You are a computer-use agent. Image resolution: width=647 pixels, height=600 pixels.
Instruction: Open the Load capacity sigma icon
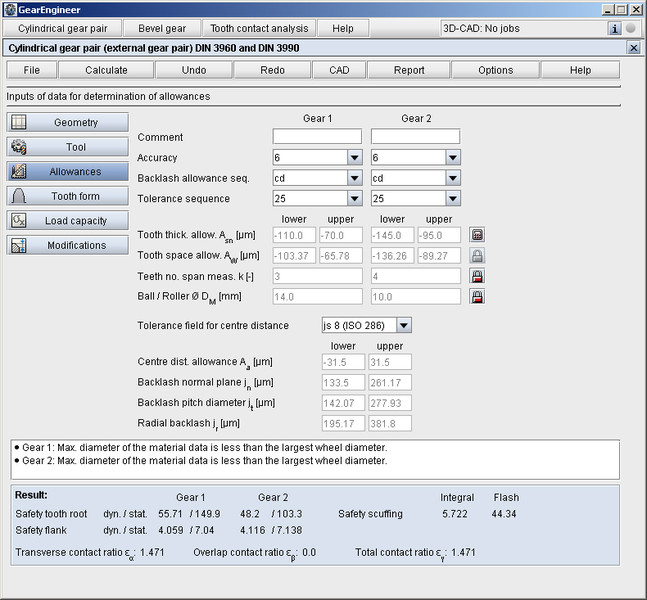19,221
